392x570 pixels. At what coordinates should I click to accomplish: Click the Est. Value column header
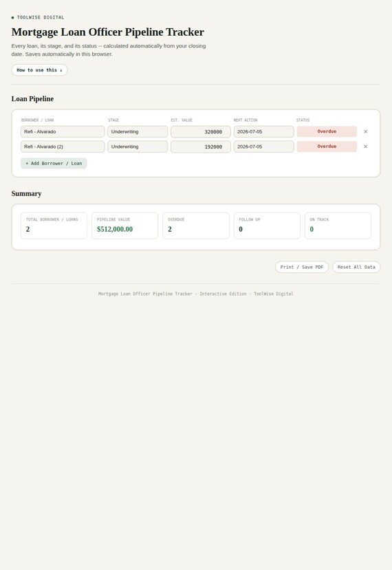pos(182,120)
